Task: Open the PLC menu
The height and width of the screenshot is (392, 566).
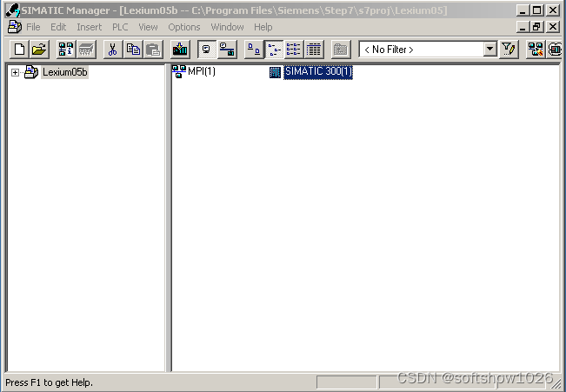Action: coord(120,27)
